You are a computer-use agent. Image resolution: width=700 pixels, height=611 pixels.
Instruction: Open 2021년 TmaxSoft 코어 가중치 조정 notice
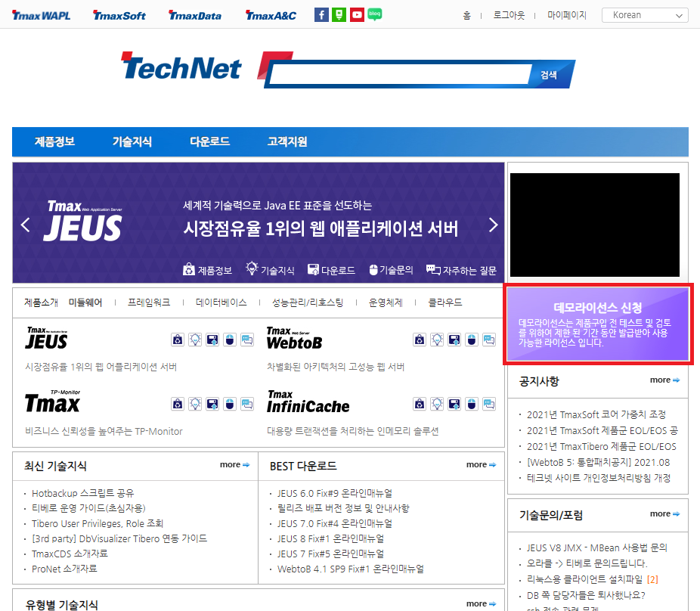tap(596, 415)
